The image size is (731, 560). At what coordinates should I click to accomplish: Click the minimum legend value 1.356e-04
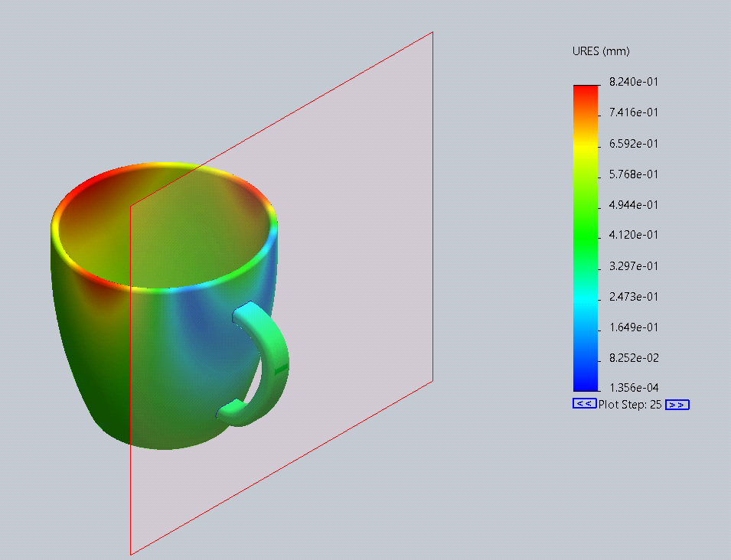point(634,388)
